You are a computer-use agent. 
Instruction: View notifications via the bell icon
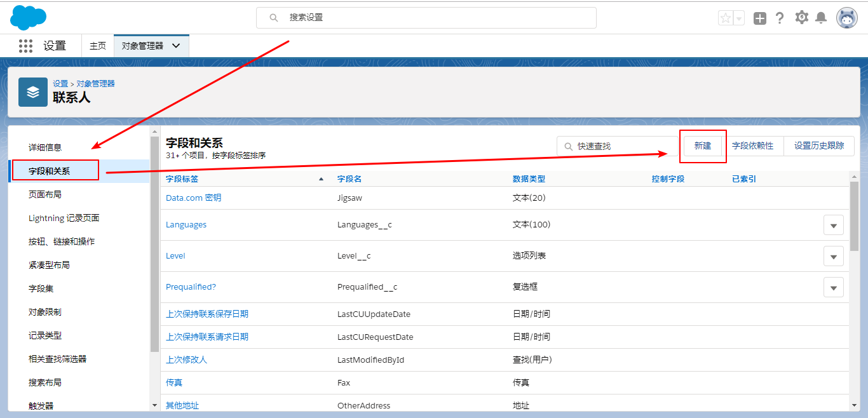pos(821,17)
